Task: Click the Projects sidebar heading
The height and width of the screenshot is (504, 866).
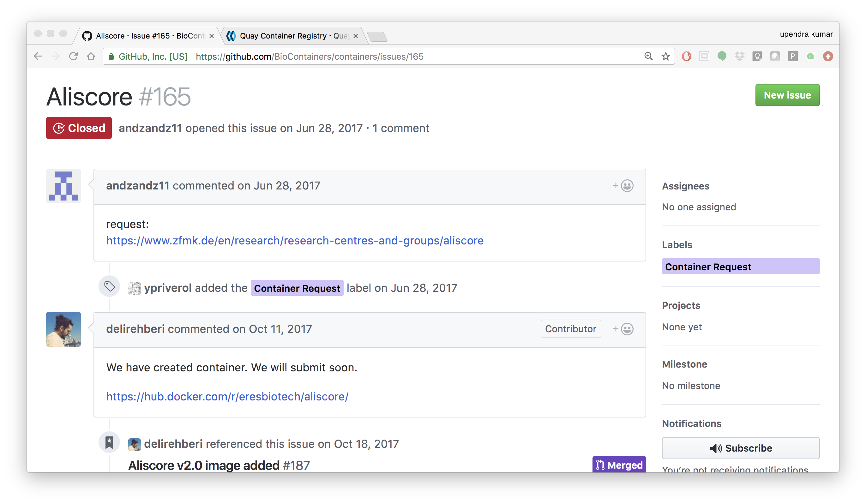Action: click(x=681, y=305)
